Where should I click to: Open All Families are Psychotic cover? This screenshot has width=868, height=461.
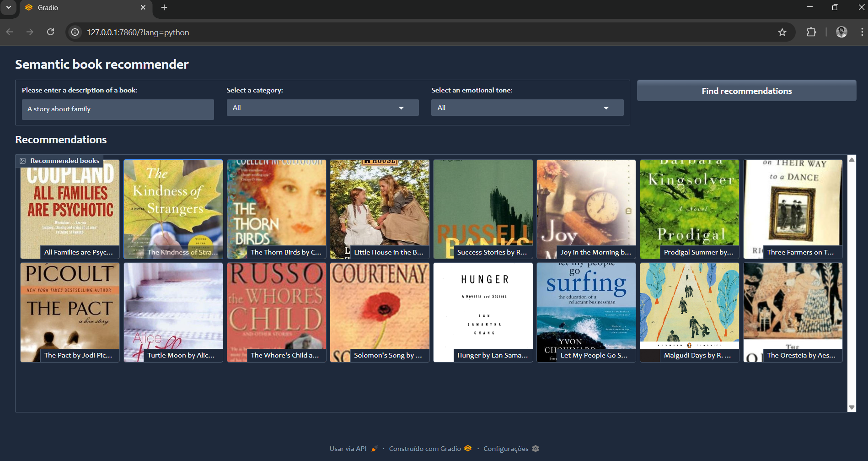[x=70, y=209]
